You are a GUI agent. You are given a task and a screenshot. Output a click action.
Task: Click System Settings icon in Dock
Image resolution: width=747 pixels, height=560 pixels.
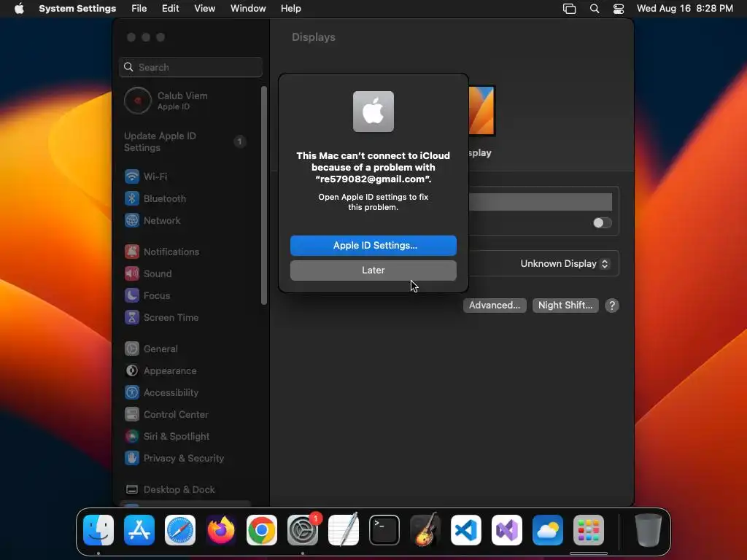click(x=303, y=530)
